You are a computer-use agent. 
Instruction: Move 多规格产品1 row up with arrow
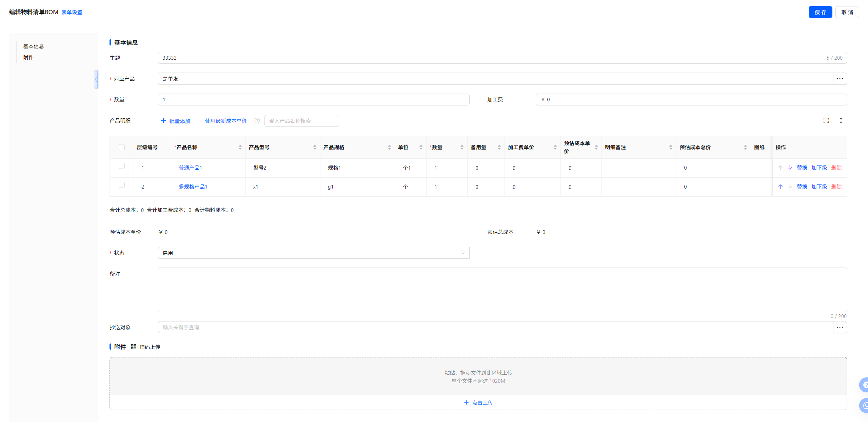point(781,187)
